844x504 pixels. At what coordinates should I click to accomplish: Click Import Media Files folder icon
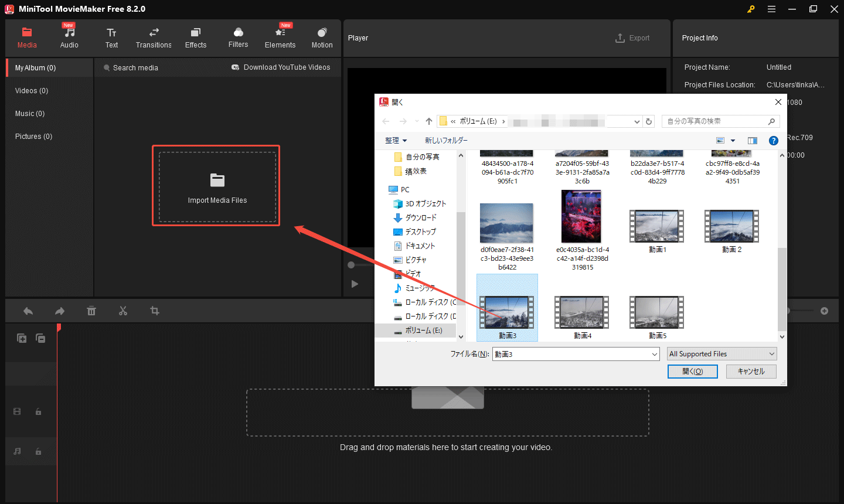(217, 180)
